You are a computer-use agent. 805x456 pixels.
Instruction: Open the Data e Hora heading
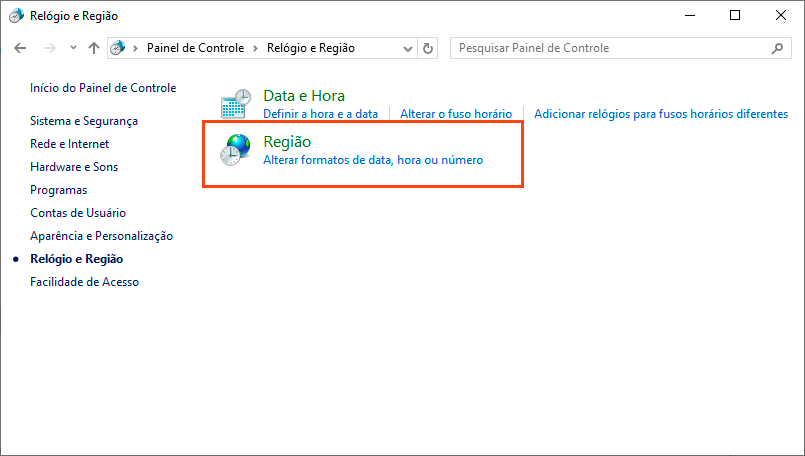(x=304, y=96)
